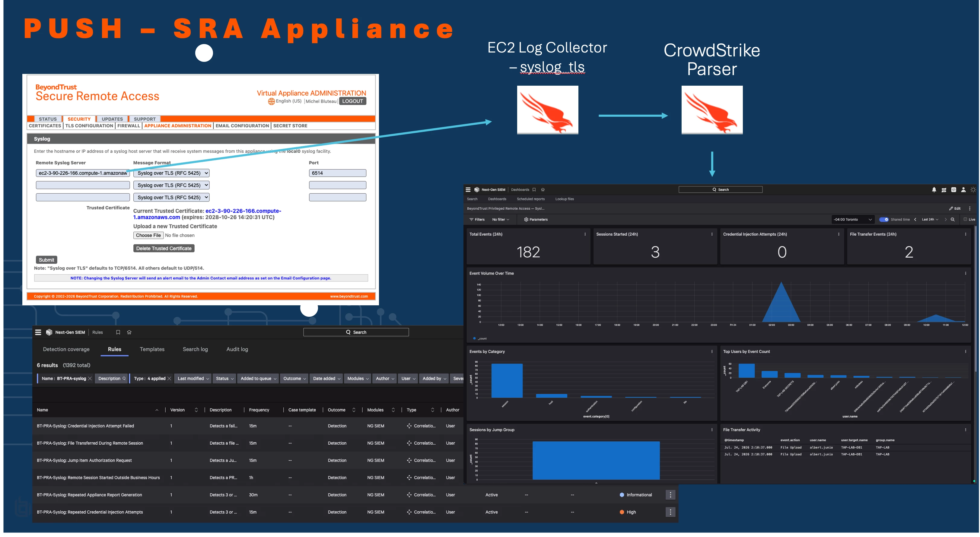
Task: Open Credential Injection Attempts widget menu
Action: pos(838,234)
